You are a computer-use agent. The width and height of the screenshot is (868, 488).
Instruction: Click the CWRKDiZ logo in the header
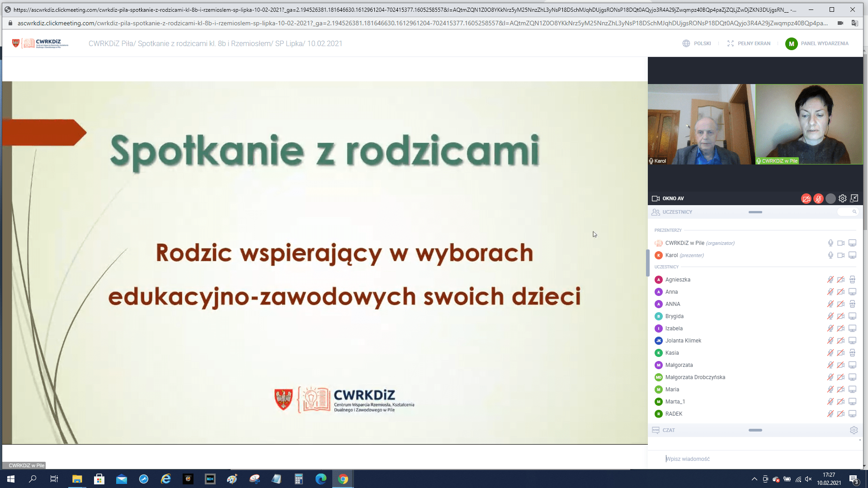[41, 43]
